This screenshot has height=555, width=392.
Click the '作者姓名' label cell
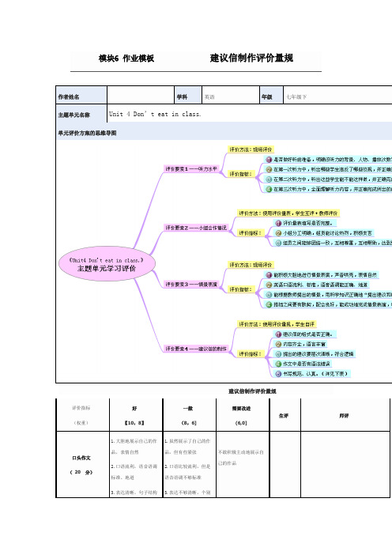point(81,95)
